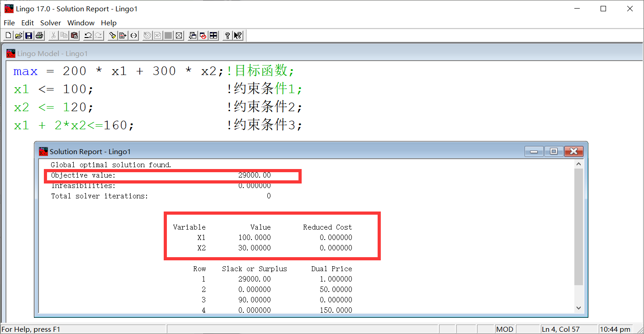Open Help Topics question mark icon
The height and width of the screenshot is (334, 644).
(227, 35)
